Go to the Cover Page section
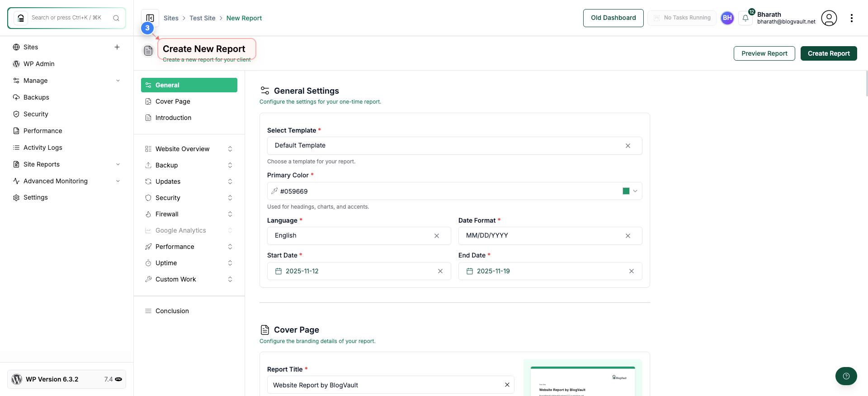Viewport: 868px width, 396px height. 189,101
